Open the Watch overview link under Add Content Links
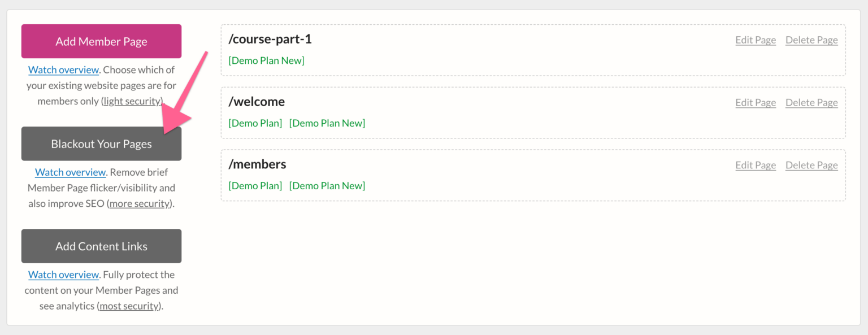Viewport: 868px width, 335px height. 63,274
